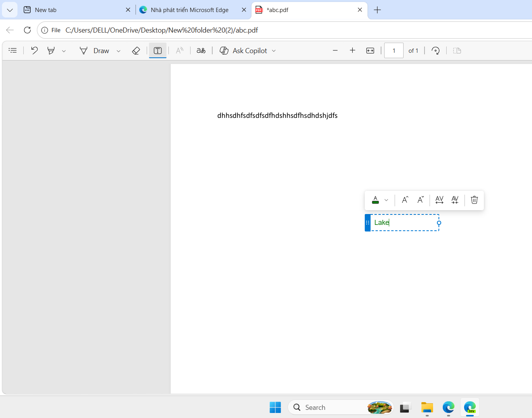Click the text box resize handle

click(439, 223)
